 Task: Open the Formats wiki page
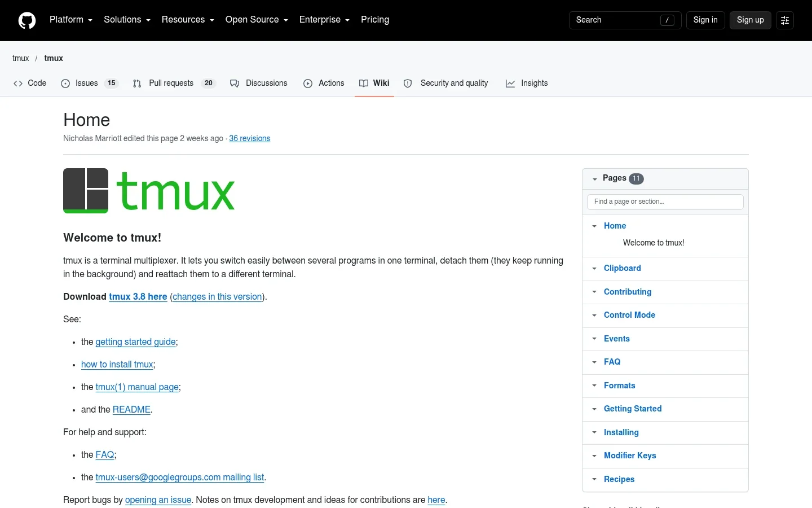pyautogui.click(x=619, y=386)
